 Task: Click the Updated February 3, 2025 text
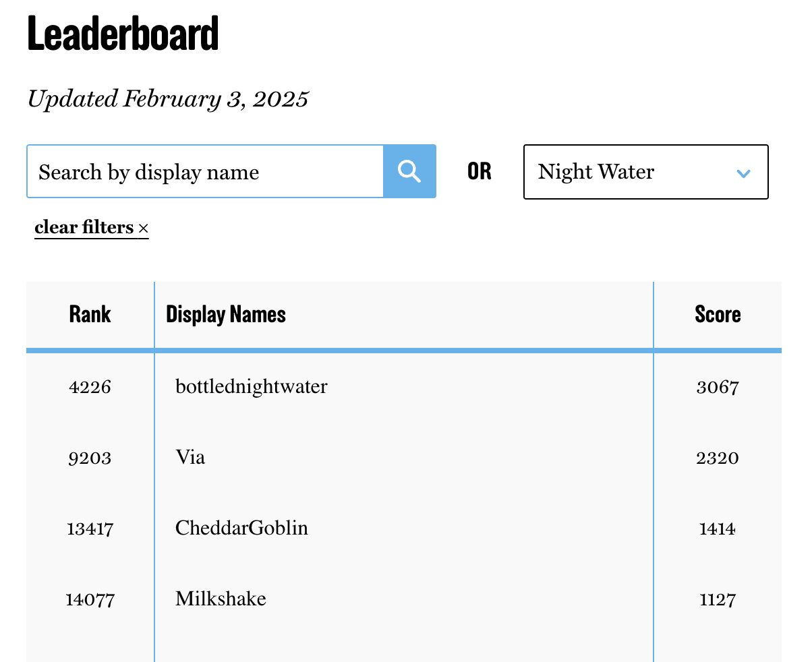click(167, 98)
